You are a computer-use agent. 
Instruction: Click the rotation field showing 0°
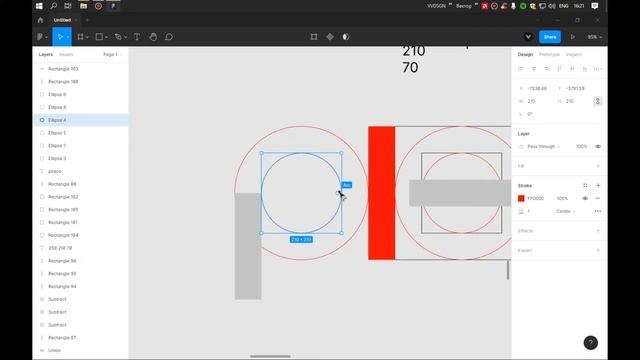(536, 114)
